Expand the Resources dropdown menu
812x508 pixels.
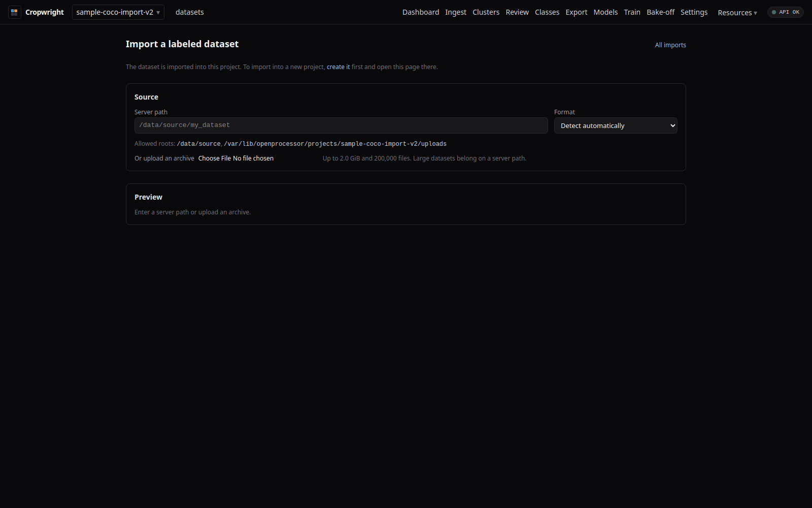tap(737, 13)
